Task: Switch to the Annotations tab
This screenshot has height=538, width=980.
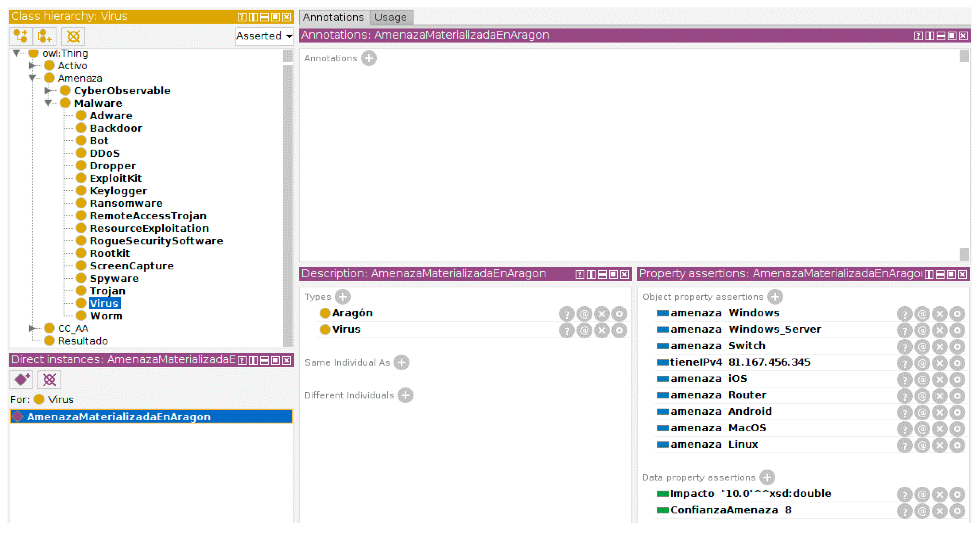Action: pyautogui.click(x=333, y=18)
